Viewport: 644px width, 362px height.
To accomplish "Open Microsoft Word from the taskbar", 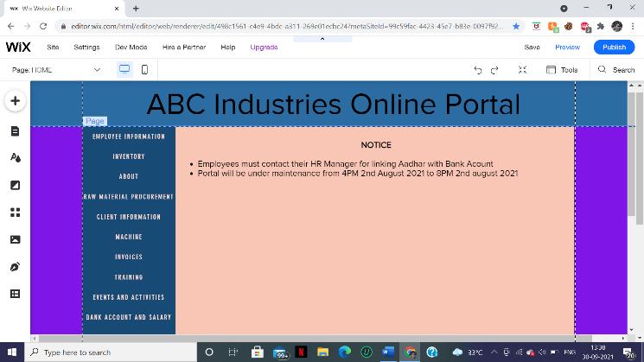I will pos(388,352).
